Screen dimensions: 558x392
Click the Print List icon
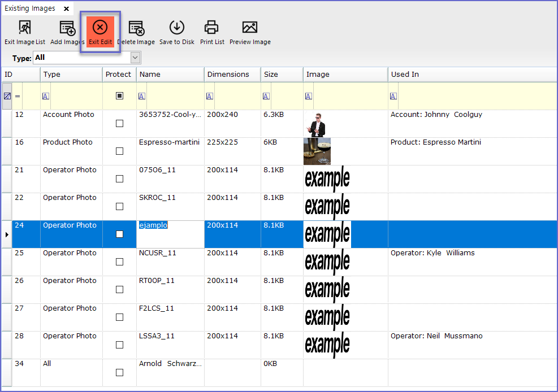tap(211, 28)
